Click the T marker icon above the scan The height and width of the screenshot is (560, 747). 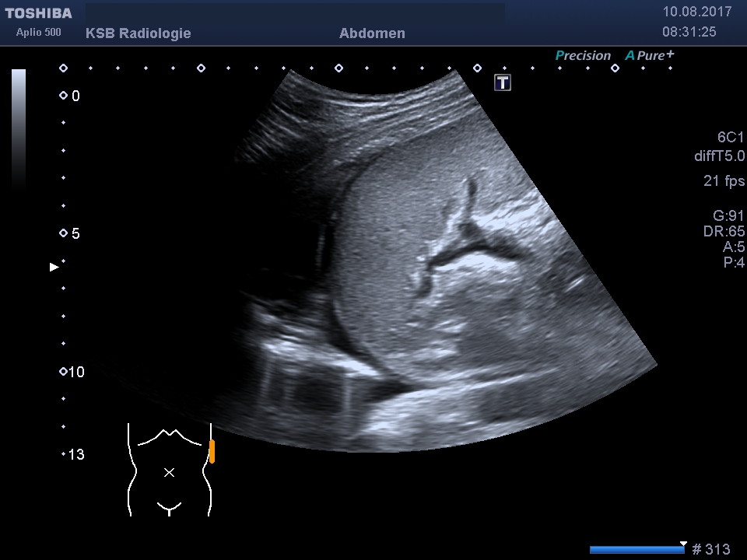(503, 82)
